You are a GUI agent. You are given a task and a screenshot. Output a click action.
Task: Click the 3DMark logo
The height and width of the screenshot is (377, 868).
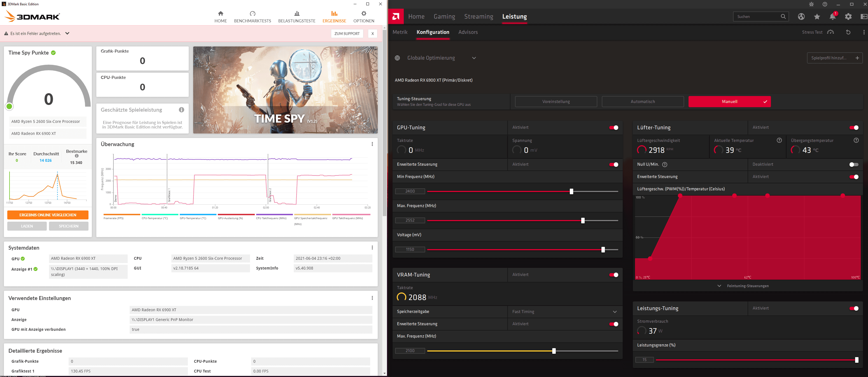click(33, 16)
